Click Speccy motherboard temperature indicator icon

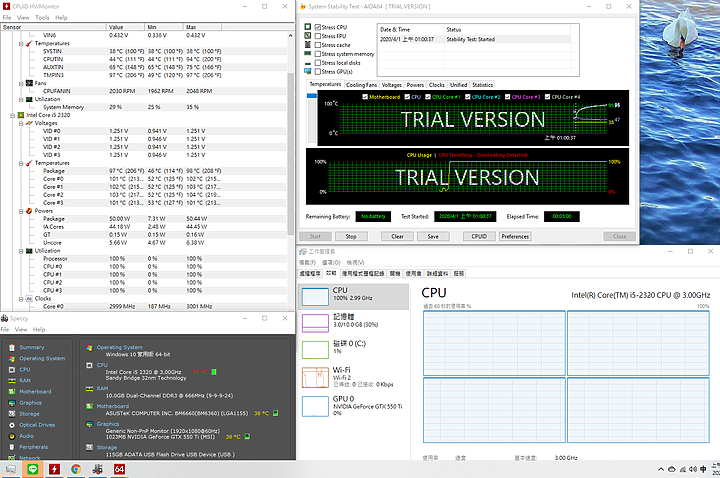click(x=276, y=413)
